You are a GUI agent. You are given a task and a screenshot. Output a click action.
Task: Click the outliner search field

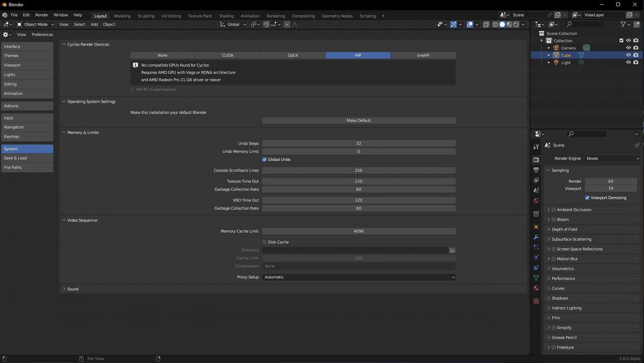586,25
